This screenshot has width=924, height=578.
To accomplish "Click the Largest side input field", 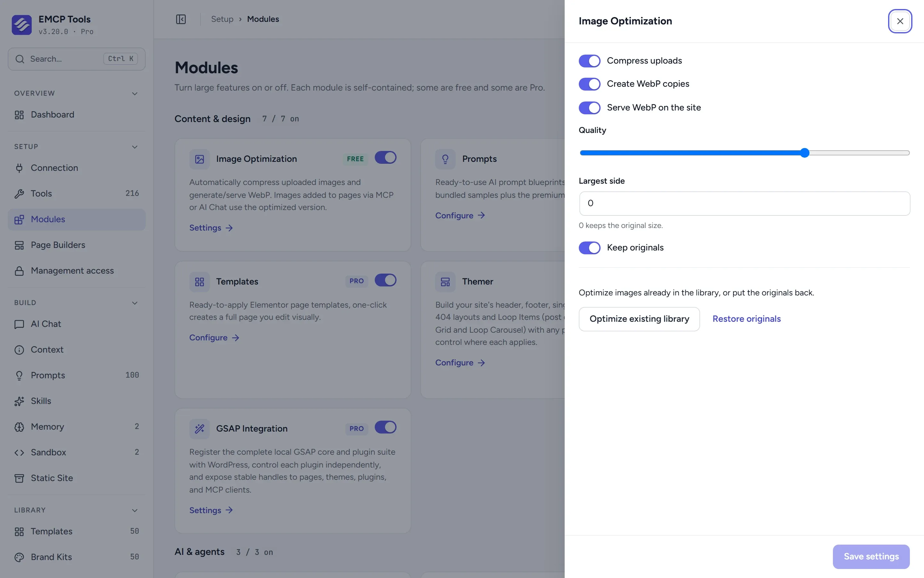I will pyautogui.click(x=745, y=204).
